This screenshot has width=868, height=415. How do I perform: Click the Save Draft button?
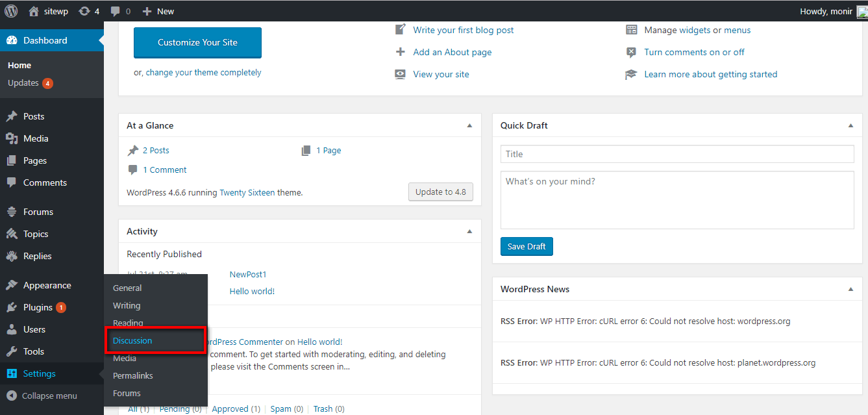[527, 246]
